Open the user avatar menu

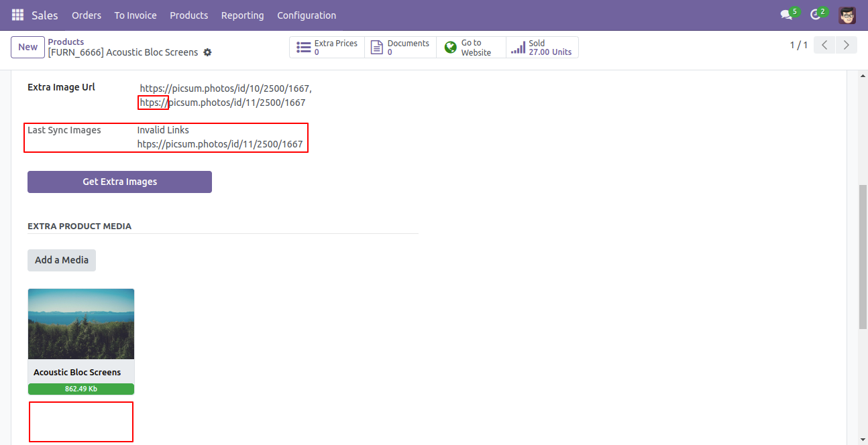(847, 15)
